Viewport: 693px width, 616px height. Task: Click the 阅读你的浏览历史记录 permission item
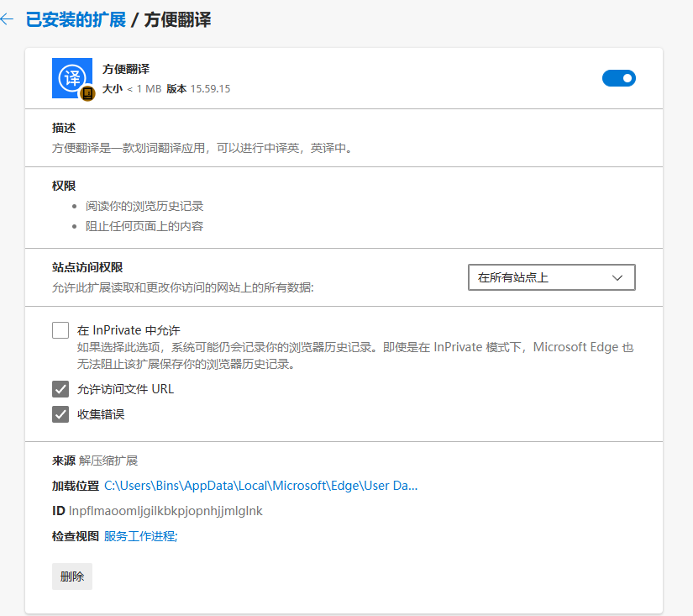point(144,206)
